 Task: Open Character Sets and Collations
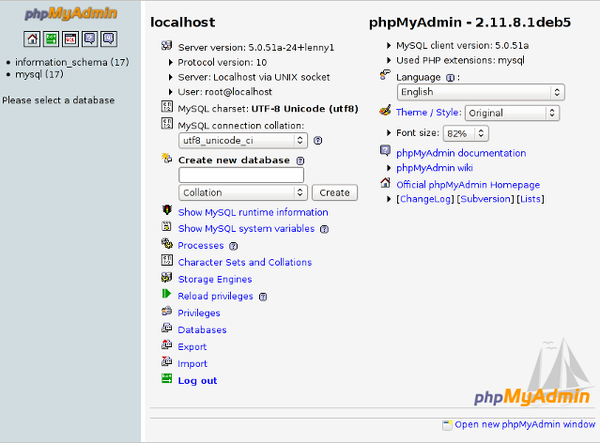245,262
